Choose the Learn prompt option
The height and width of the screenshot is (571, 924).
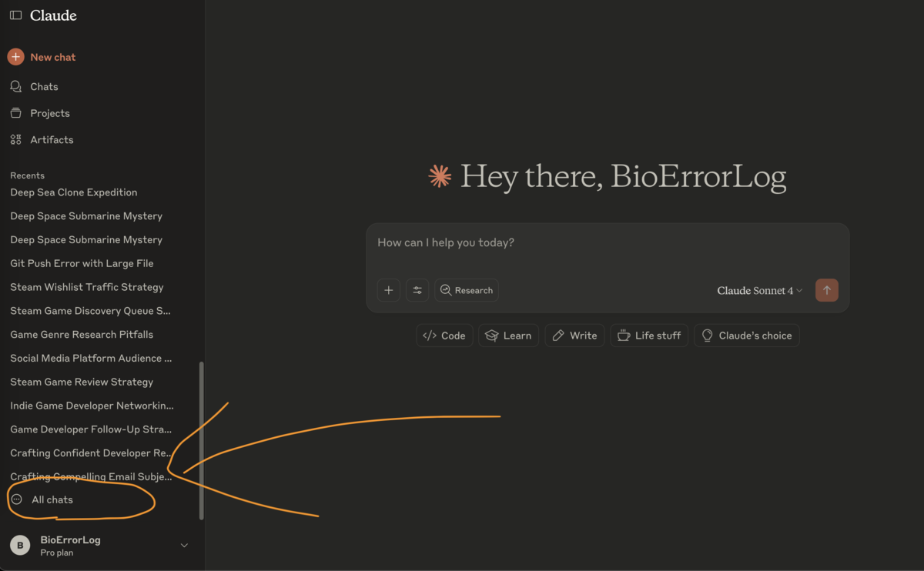pos(508,336)
